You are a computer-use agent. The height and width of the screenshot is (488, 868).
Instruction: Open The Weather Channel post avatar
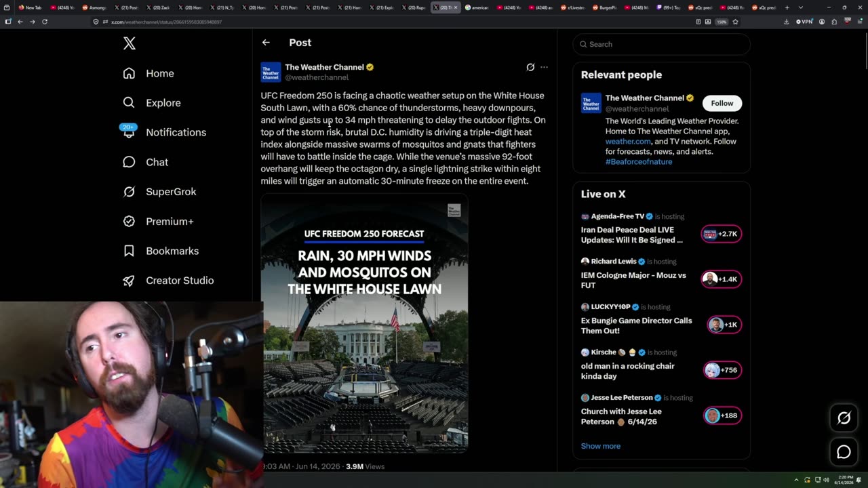[x=271, y=73]
